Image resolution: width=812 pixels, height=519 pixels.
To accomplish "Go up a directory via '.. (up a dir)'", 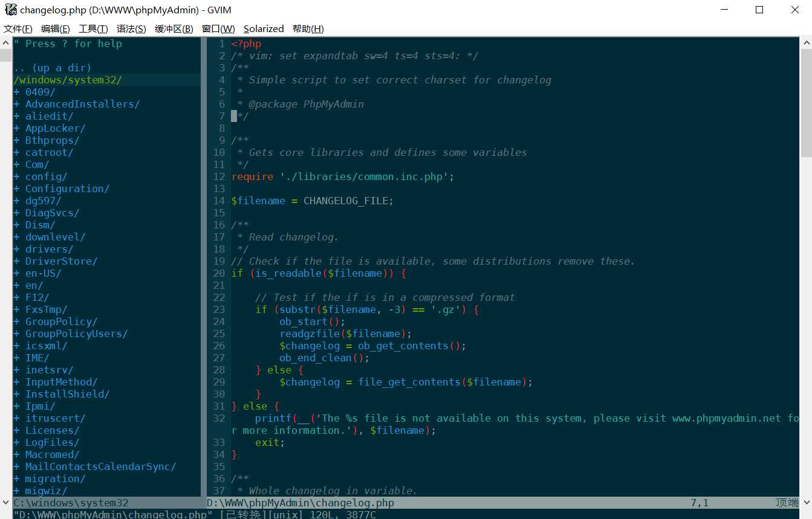I will (52, 68).
